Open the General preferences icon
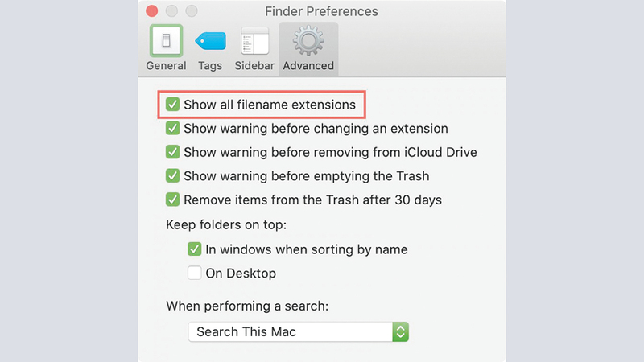This screenshot has width=644, height=362. pos(166,40)
